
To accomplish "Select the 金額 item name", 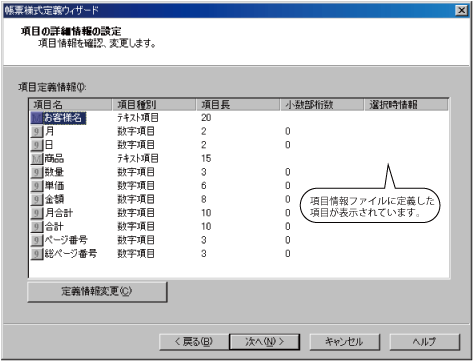I will (54, 199).
